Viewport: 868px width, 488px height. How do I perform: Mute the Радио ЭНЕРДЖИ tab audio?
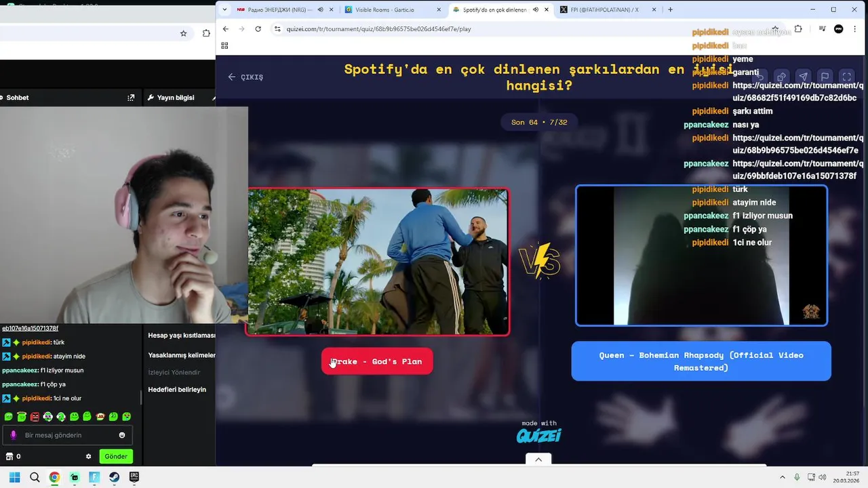click(320, 9)
